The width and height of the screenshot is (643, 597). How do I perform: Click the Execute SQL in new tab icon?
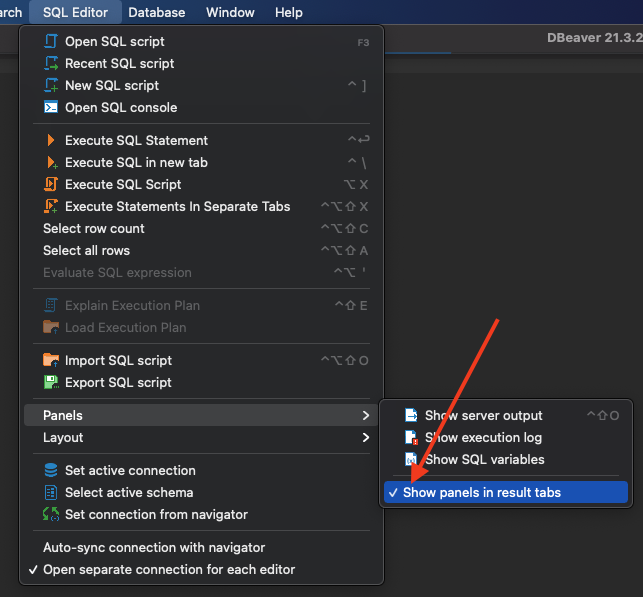(52, 162)
